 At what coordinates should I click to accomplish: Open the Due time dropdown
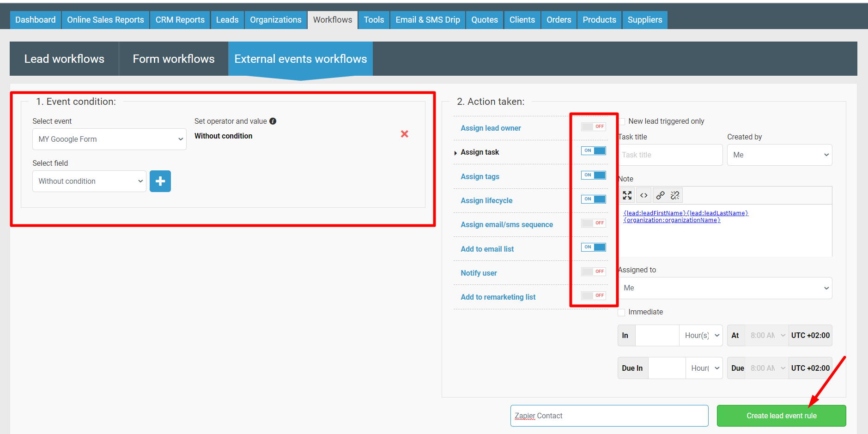click(766, 368)
